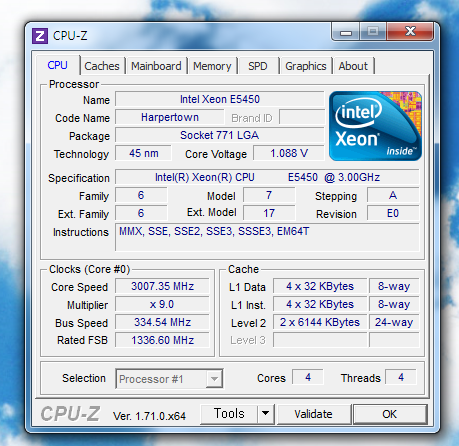Click the Model 7 value
Screen dimensions: 459x446
[x=269, y=195]
